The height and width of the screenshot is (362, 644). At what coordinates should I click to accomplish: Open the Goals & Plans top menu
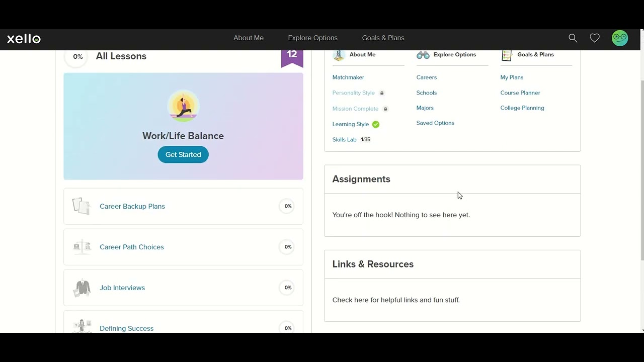point(383,38)
